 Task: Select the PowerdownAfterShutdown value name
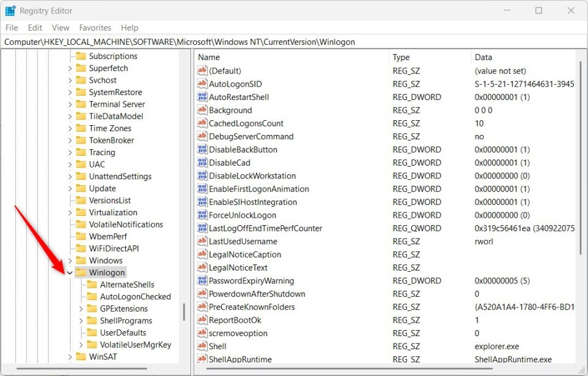(257, 294)
